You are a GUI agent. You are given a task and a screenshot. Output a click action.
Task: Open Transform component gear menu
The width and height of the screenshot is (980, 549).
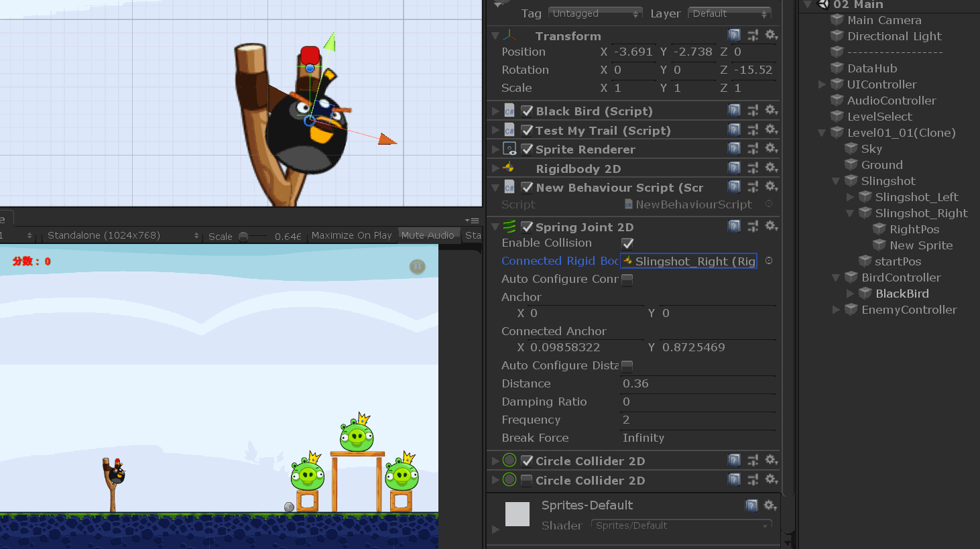772,35
